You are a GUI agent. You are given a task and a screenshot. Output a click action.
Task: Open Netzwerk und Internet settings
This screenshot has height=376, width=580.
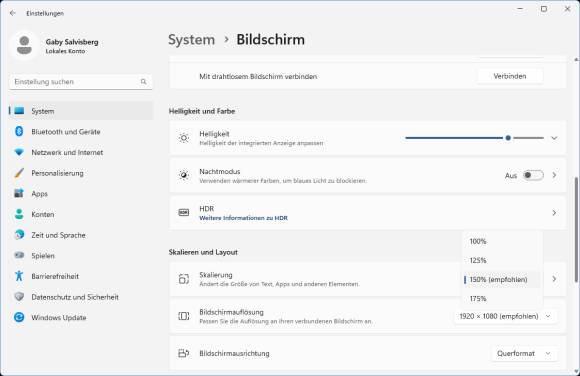(81, 152)
